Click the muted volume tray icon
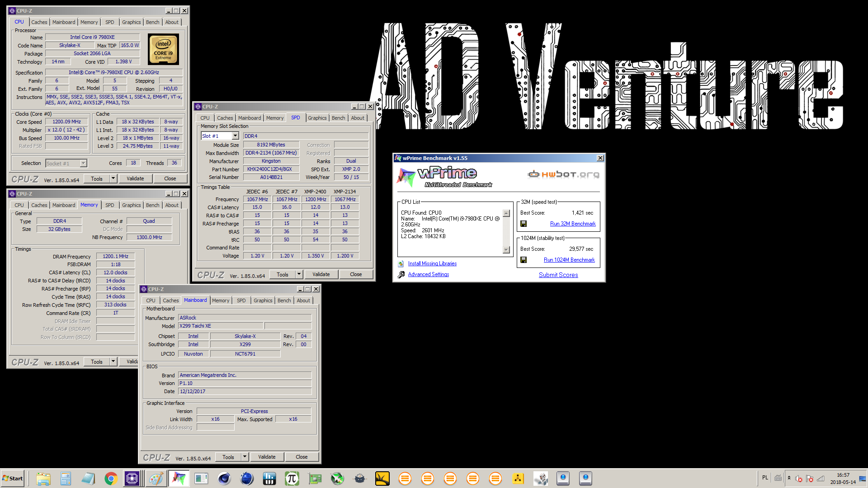Screen dimensions: 868x488 (799, 479)
